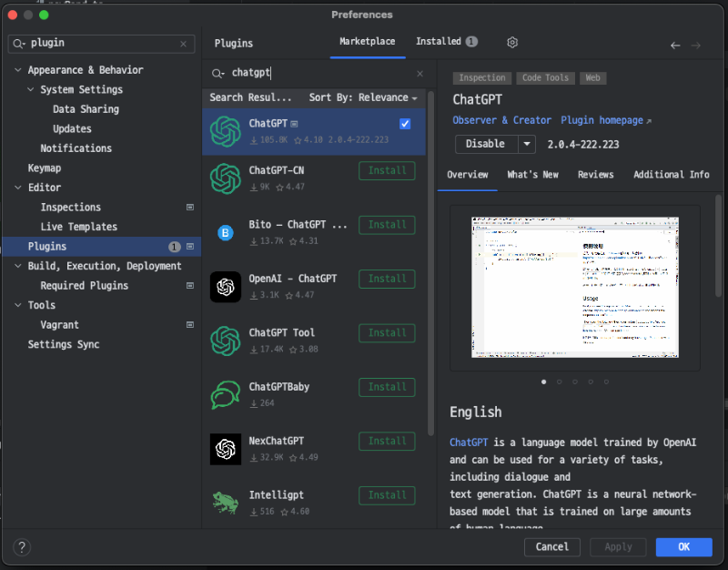Click the Bito plugin icon
This screenshot has width=728, height=570.
pyautogui.click(x=226, y=232)
